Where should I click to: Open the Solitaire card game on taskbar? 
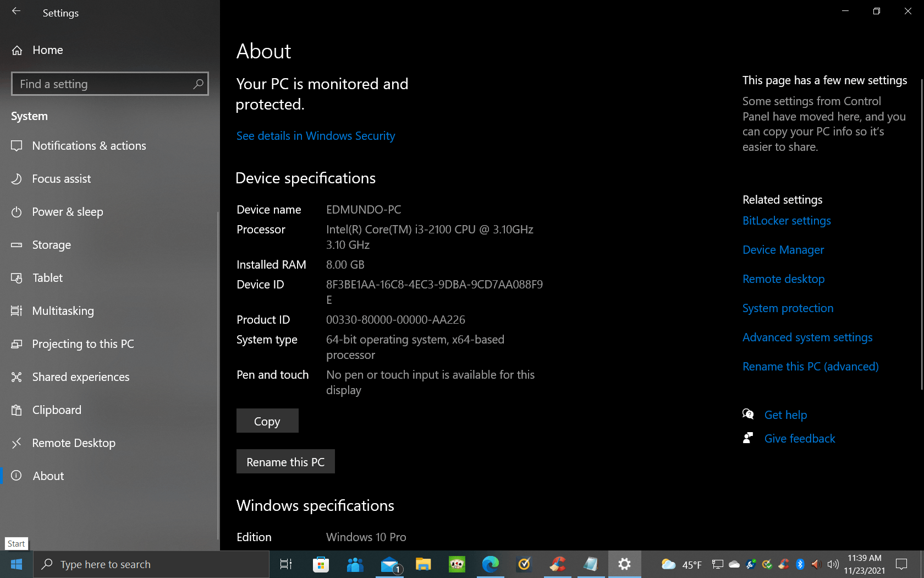pos(457,564)
